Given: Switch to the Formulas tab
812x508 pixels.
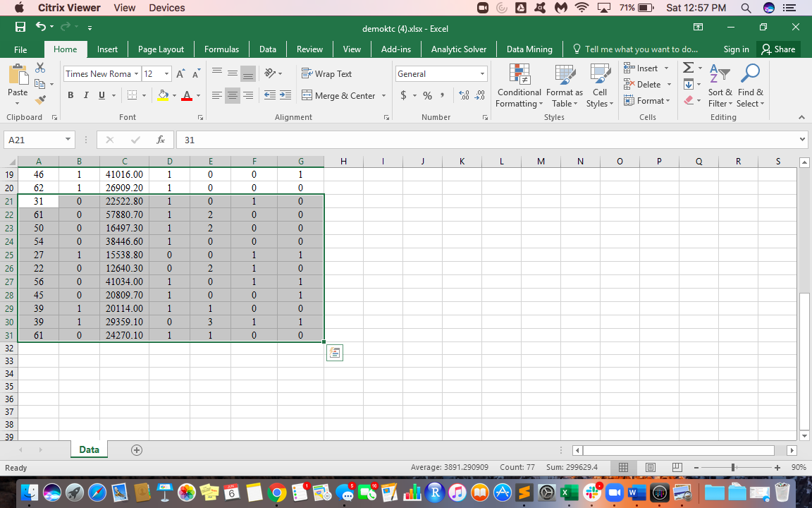Looking at the screenshot, I should (221, 49).
